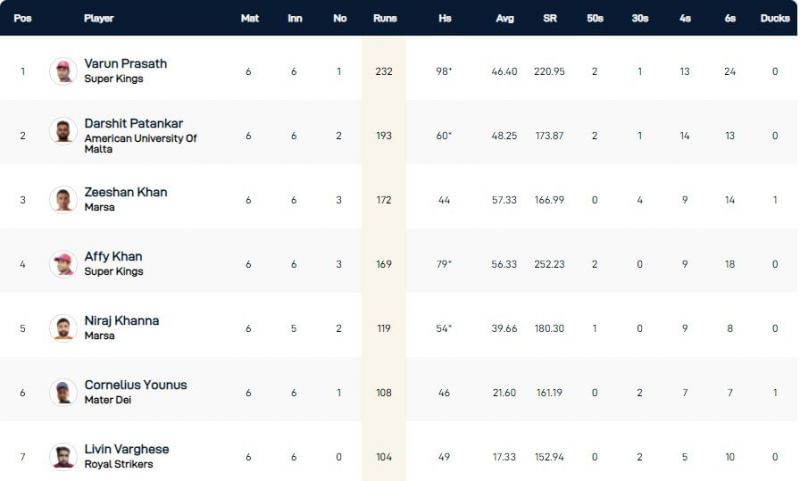The width and height of the screenshot is (800, 481).
Task: Sort table by Runs column header
Action: 384,18
